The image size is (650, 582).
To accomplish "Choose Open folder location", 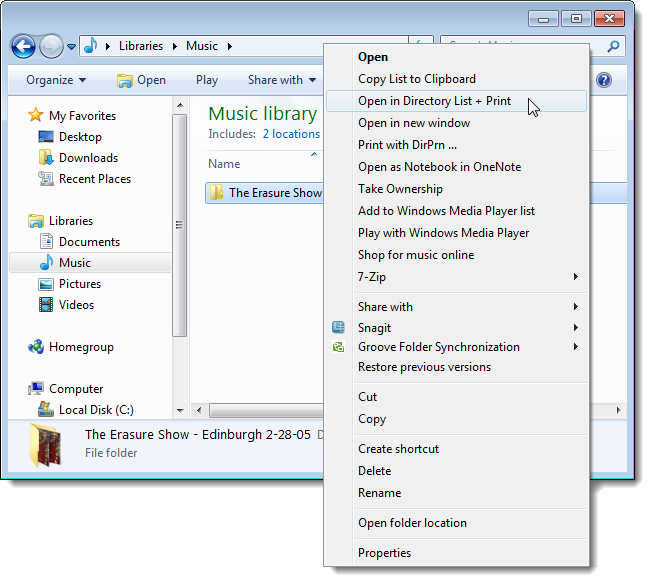I will click(x=456, y=523).
